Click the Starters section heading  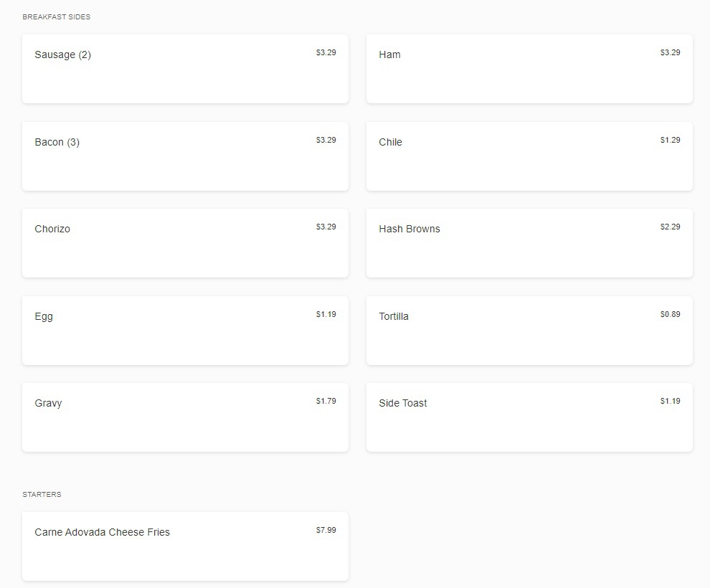pos(42,494)
